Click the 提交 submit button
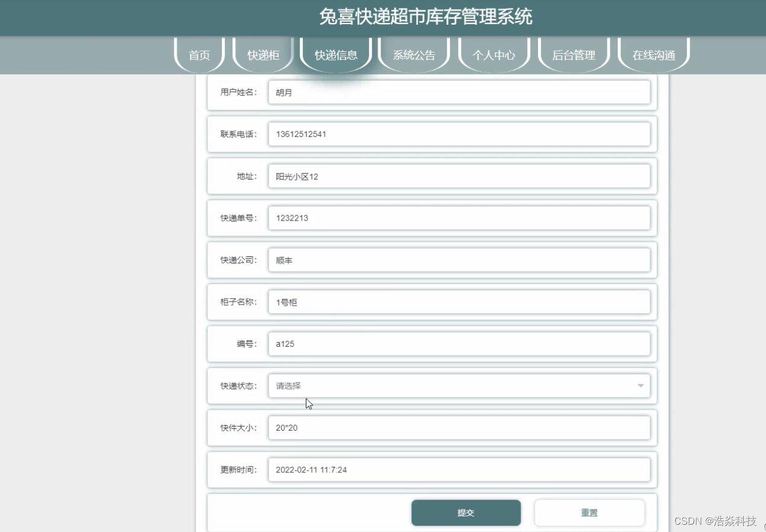 coord(466,512)
